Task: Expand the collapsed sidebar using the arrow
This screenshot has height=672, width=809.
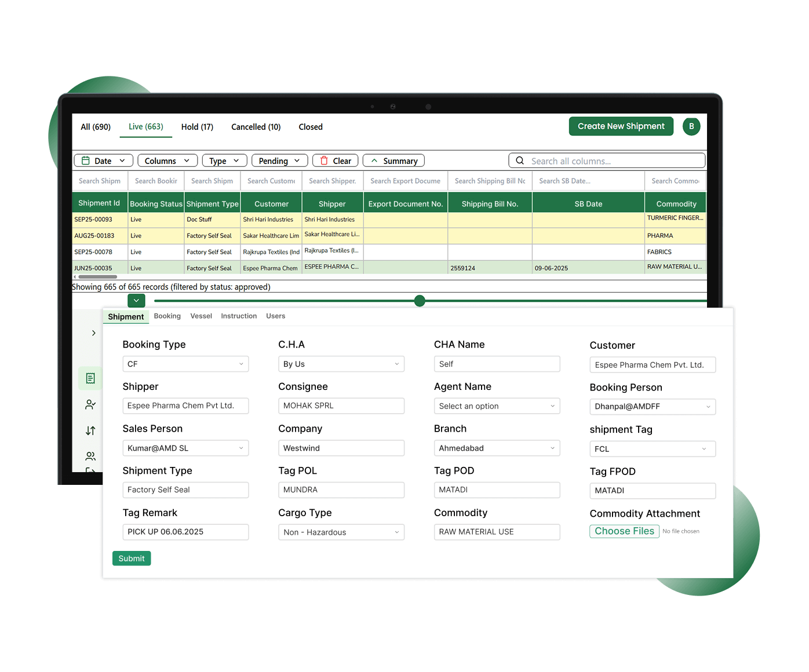Action: pyautogui.click(x=93, y=333)
